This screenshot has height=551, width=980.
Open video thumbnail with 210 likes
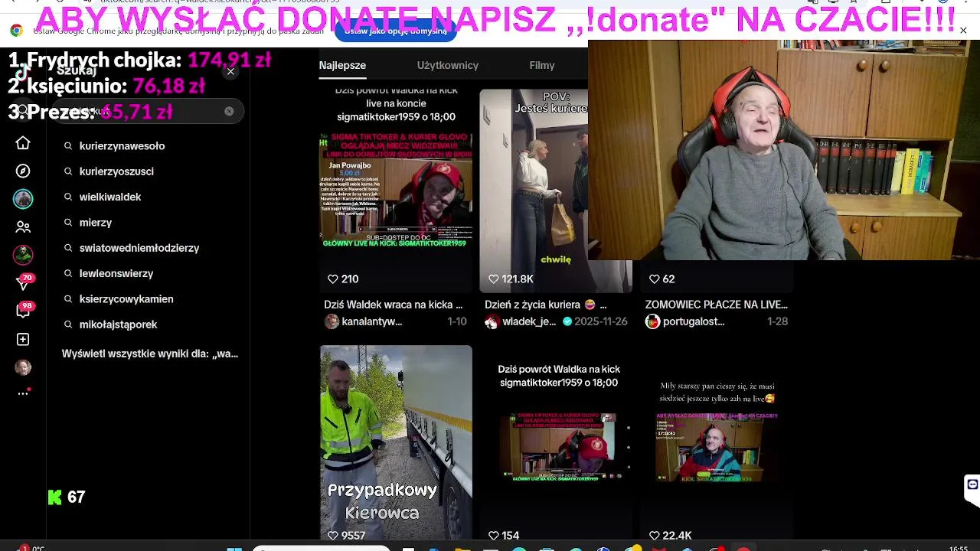click(396, 191)
